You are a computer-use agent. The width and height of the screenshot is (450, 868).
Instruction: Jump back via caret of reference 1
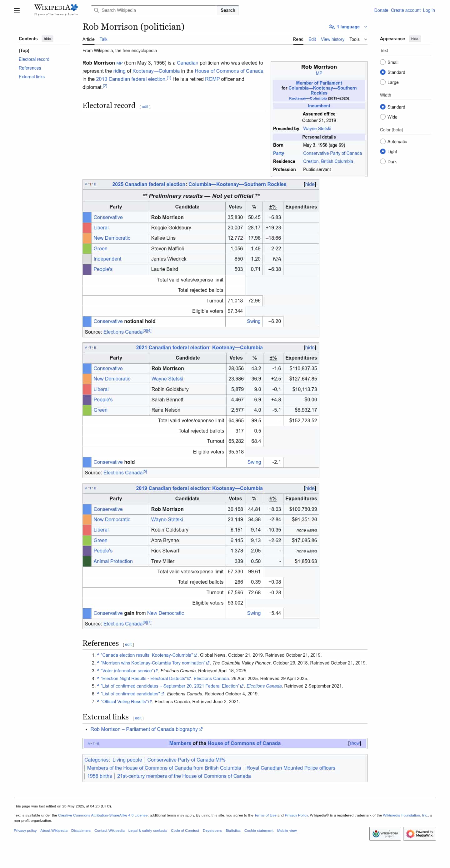coord(98,655)
